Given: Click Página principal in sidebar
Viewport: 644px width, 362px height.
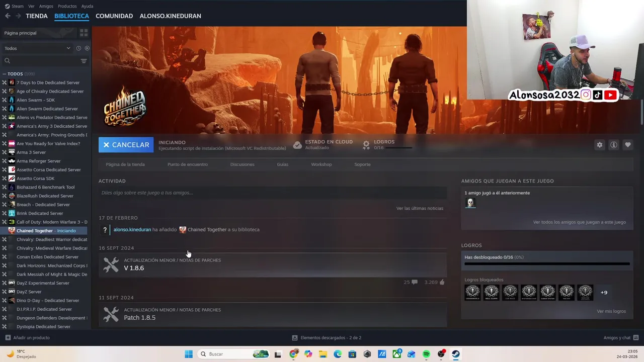Looking at the screenshot, I should point(20,33).
